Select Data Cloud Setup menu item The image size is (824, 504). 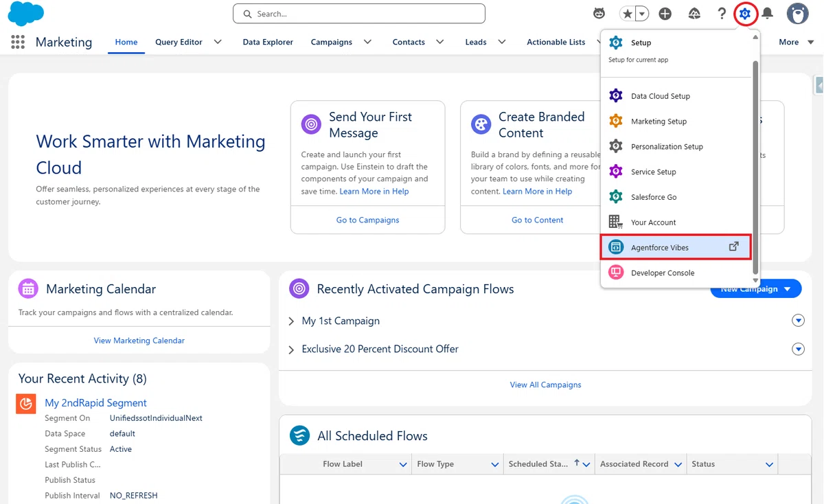click(676, 96)
